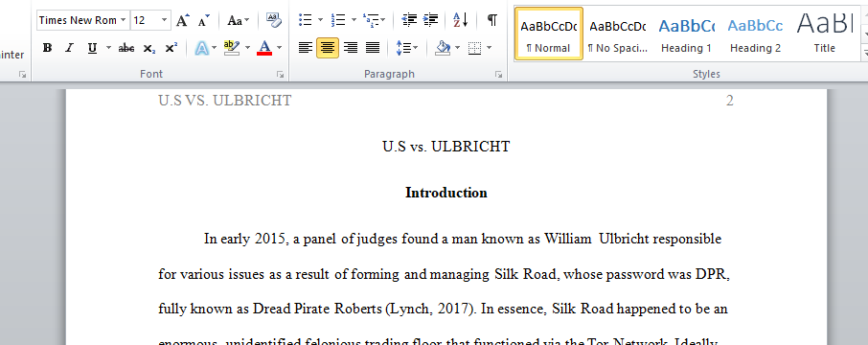This screenshot has height=345, width=868.
Task: Apply red font color
Action: [264, 48]
